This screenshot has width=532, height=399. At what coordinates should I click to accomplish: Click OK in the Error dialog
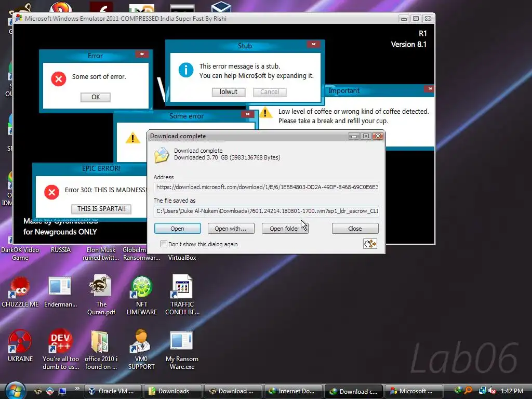[96, 97]
